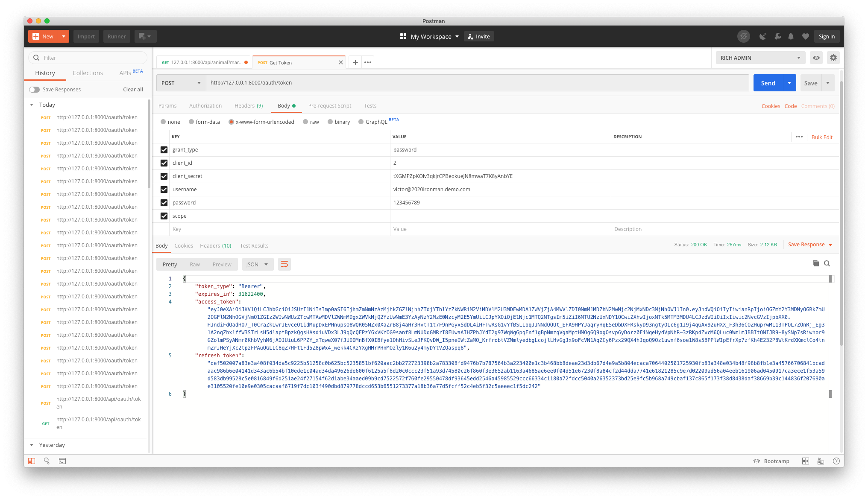Switch two-pane layout icon

pyautogui.click(x=806, y=461)
